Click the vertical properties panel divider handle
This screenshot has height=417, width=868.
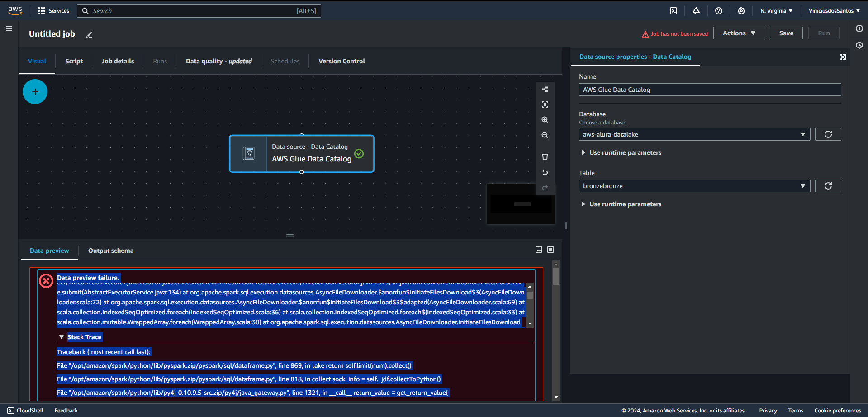pyautogui.click(x=566, y=226)
